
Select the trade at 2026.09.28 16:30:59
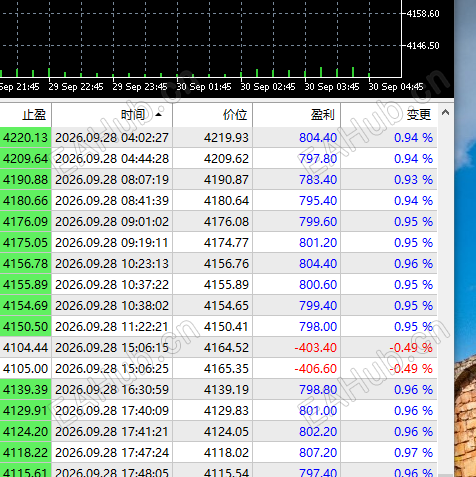tap(218, 390)
